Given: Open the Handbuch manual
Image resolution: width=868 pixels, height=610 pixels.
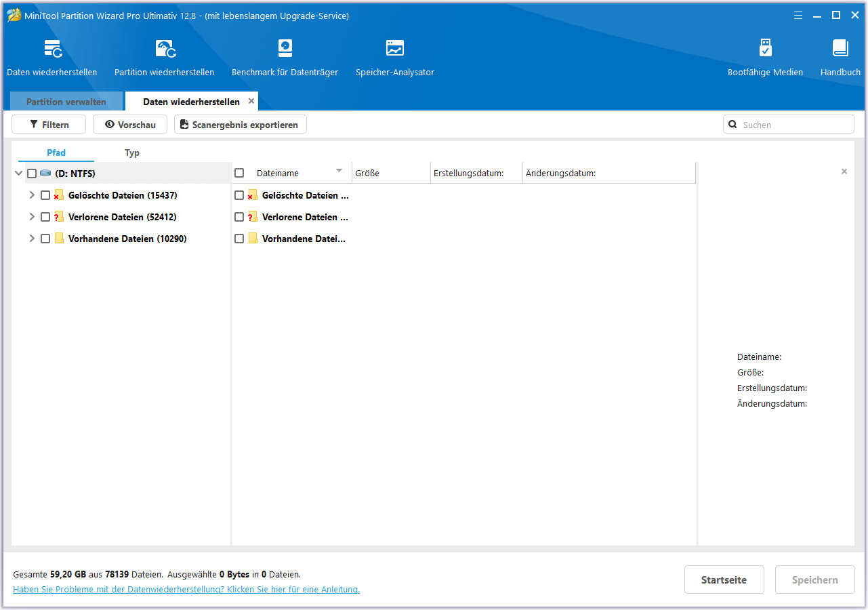Looking at the screenshot, I should [x=840, y=58].
